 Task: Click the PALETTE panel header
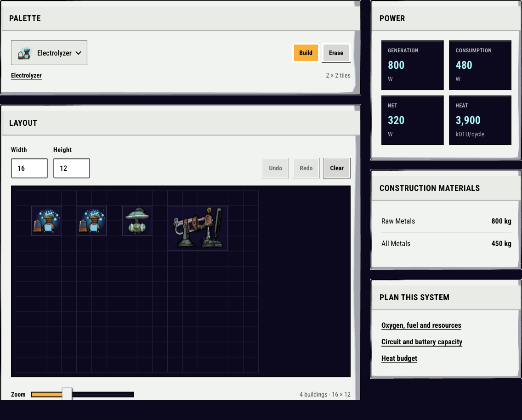pyautogui.click(x=181, y=19)
